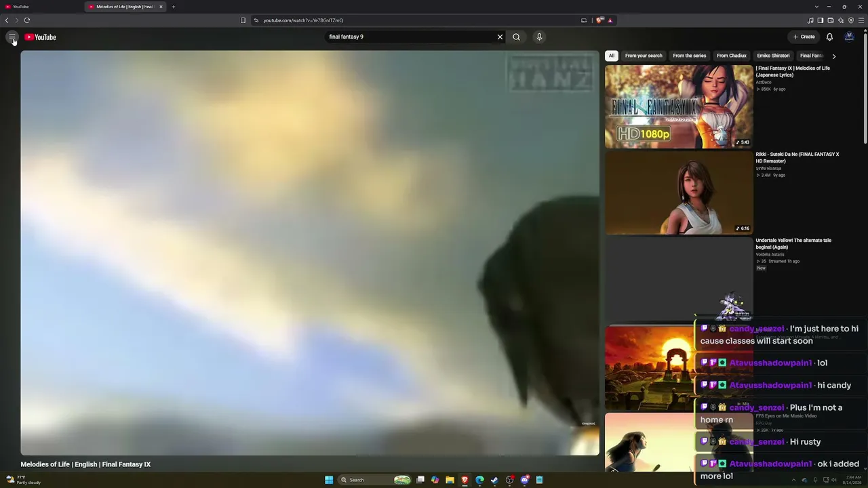
Task: Open the YouTube guide hamburger menu
Action: pos(12,37)
